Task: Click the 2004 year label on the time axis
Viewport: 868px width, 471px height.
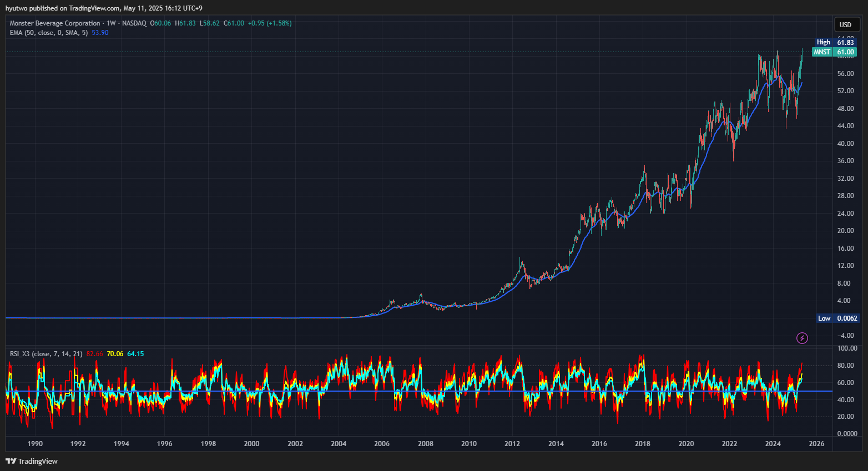Action: (339, 444)
